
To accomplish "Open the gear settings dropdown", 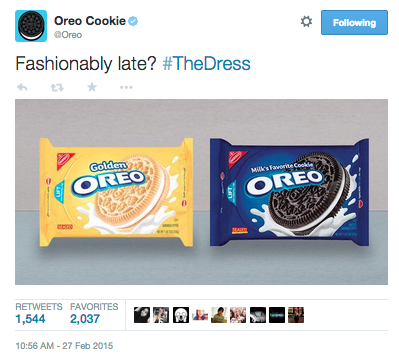I will point(306,22).
